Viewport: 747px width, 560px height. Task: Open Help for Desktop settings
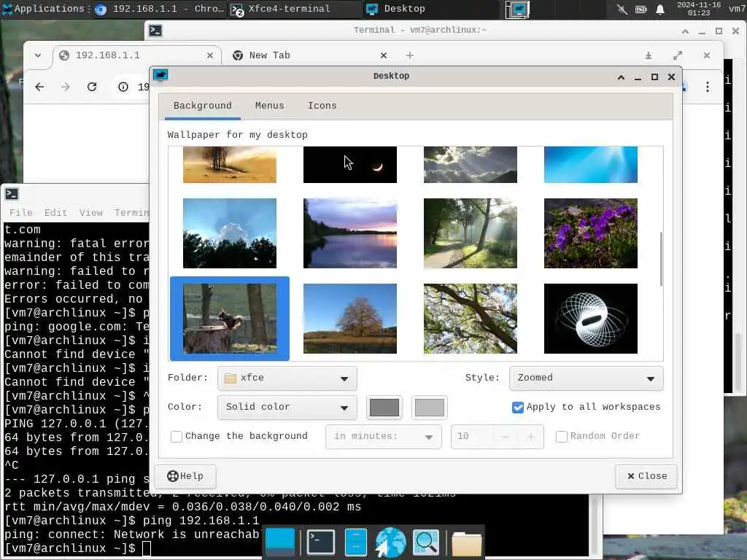tap(185, 476)
